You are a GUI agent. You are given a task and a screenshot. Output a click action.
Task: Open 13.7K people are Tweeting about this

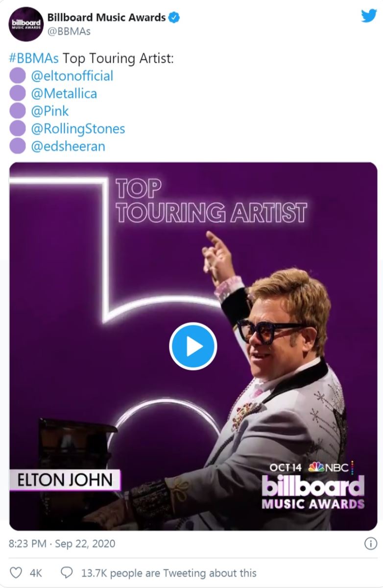click(x=168, y=572)
